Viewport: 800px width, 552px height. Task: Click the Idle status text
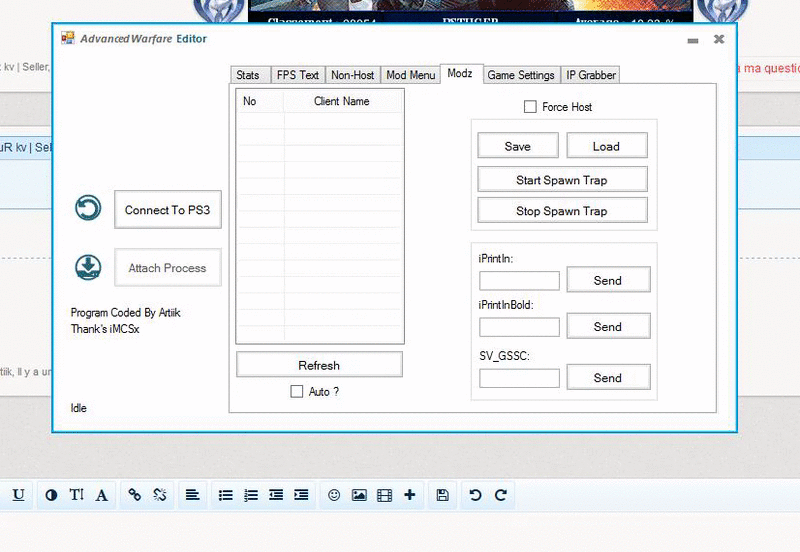tap(79, 408)
